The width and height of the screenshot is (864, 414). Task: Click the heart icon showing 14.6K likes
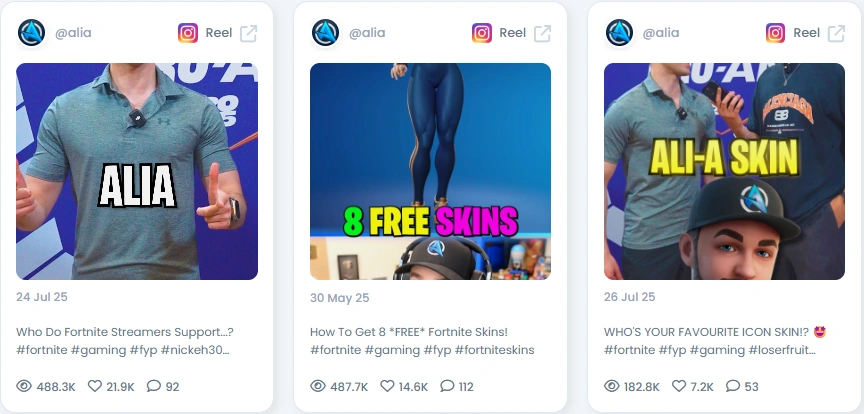tap(387, 386)
